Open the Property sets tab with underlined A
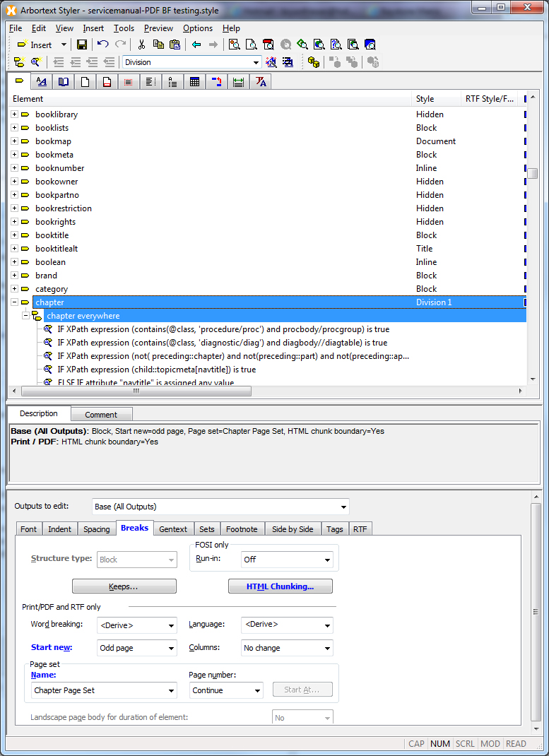The width and height of the screenshot is (549, 756). (x=42, y=82)
